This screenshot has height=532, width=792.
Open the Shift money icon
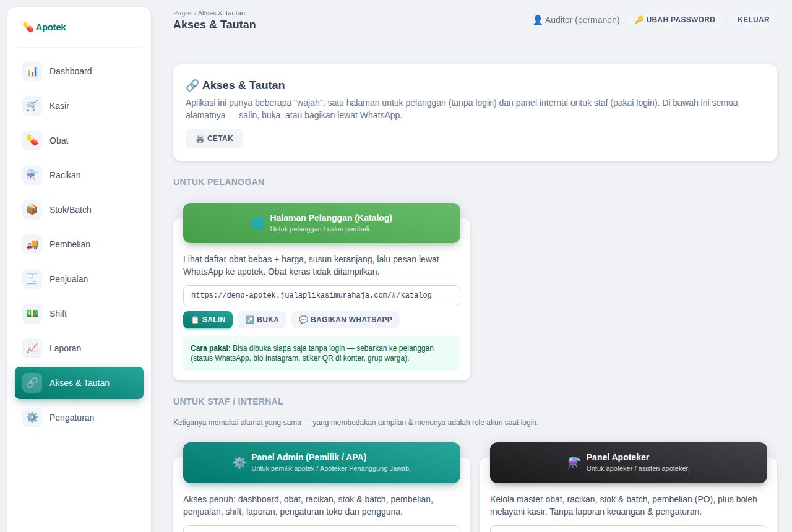tap(32, 314)
